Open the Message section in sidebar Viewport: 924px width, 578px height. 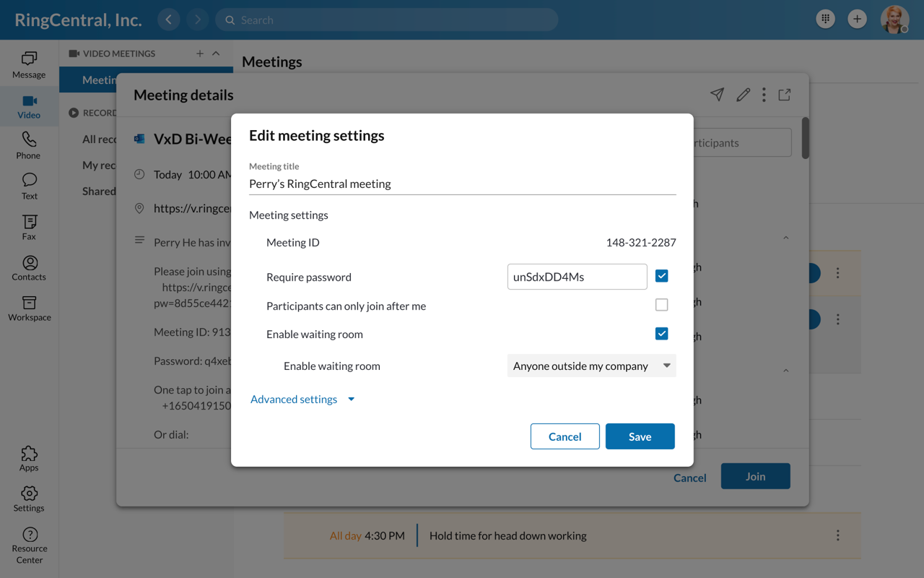pyautogui.click(x=29, y=64)
